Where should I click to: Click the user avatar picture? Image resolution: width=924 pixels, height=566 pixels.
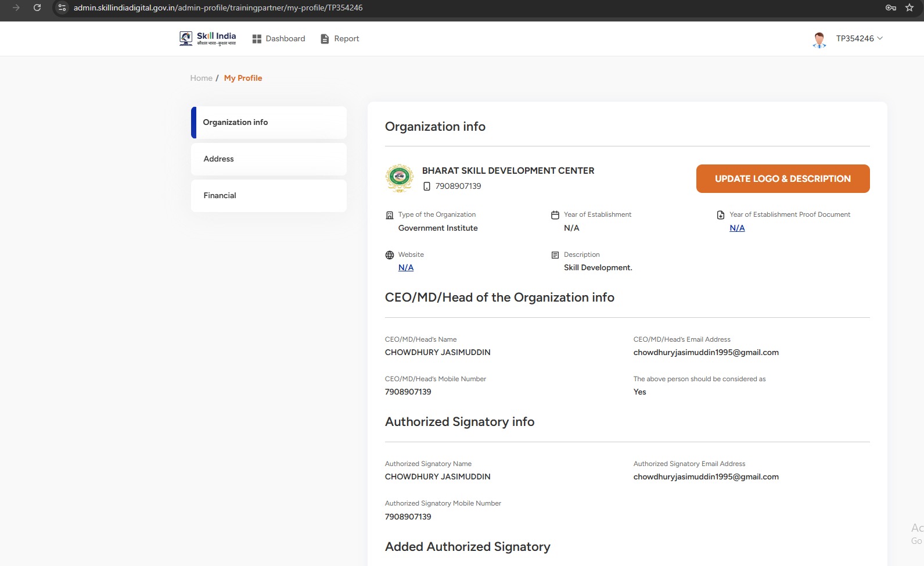(819, 39)
